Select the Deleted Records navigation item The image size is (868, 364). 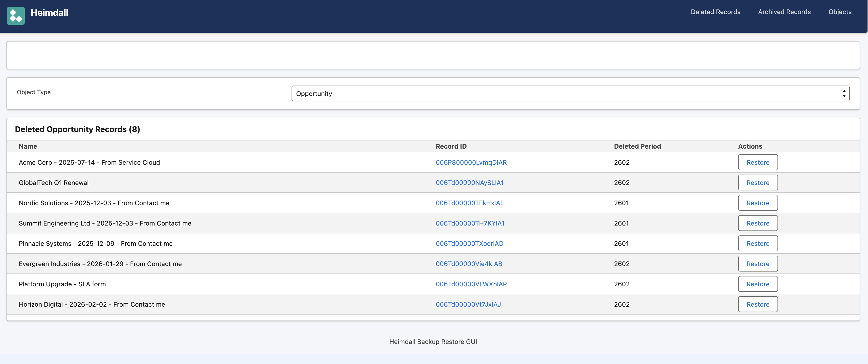715,12
